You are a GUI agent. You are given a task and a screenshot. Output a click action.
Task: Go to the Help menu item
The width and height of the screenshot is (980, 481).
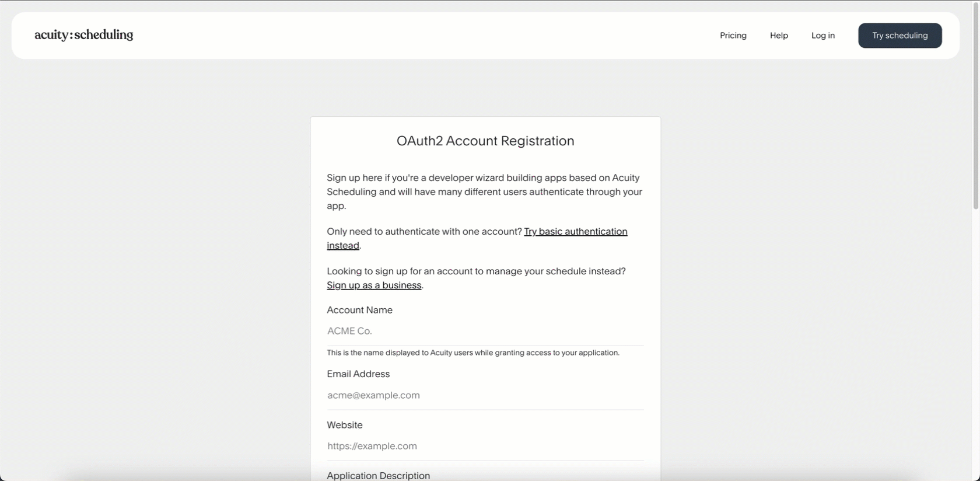pos(779,36)
